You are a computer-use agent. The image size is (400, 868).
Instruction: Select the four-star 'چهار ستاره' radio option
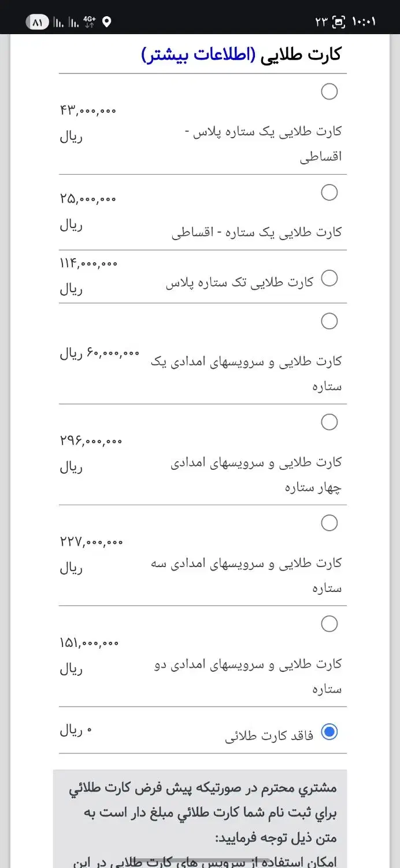coord(329,422)
